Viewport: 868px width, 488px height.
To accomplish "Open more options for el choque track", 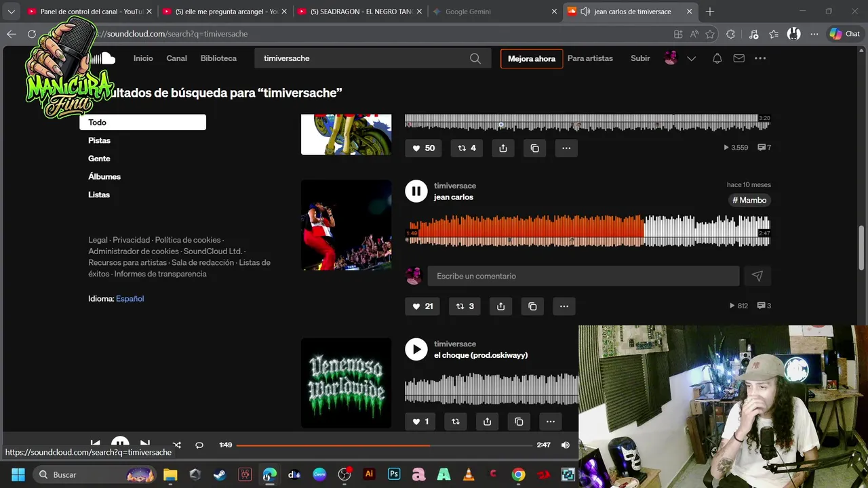I will 551,422.
